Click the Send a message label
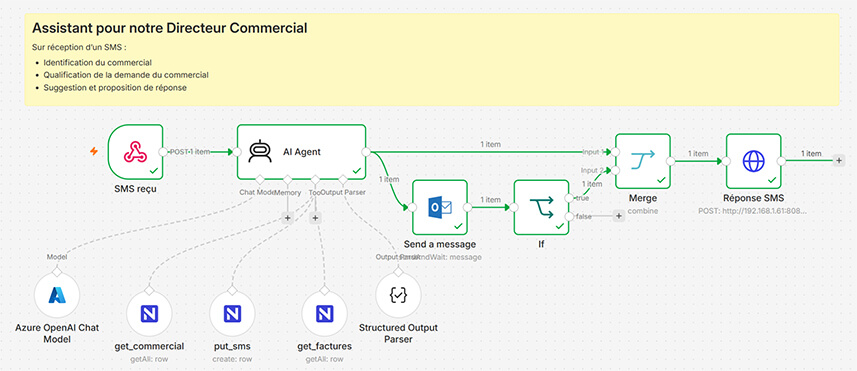The image size is (857, 371). (x=440, y=244)
